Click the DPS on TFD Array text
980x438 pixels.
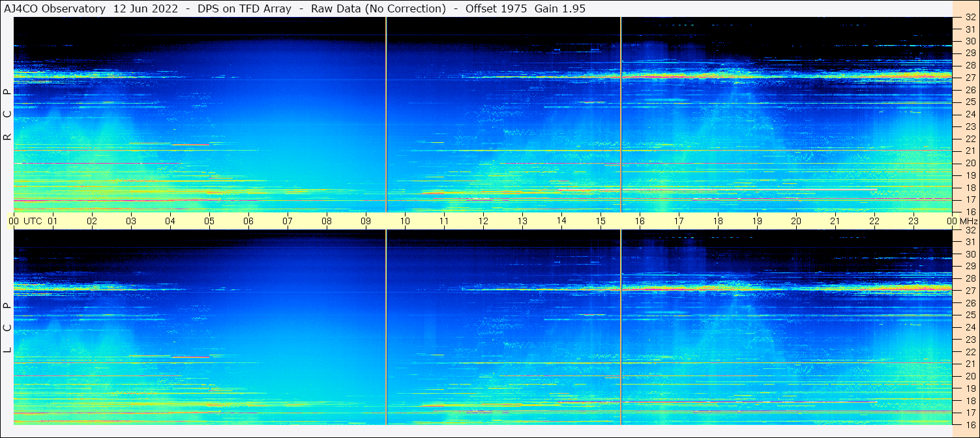[244, 9]
